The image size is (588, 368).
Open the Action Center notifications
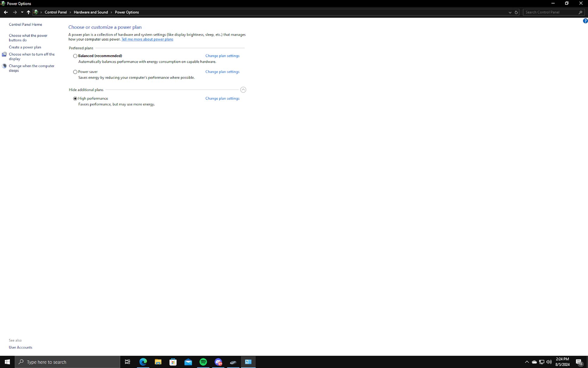coord(579,362)
